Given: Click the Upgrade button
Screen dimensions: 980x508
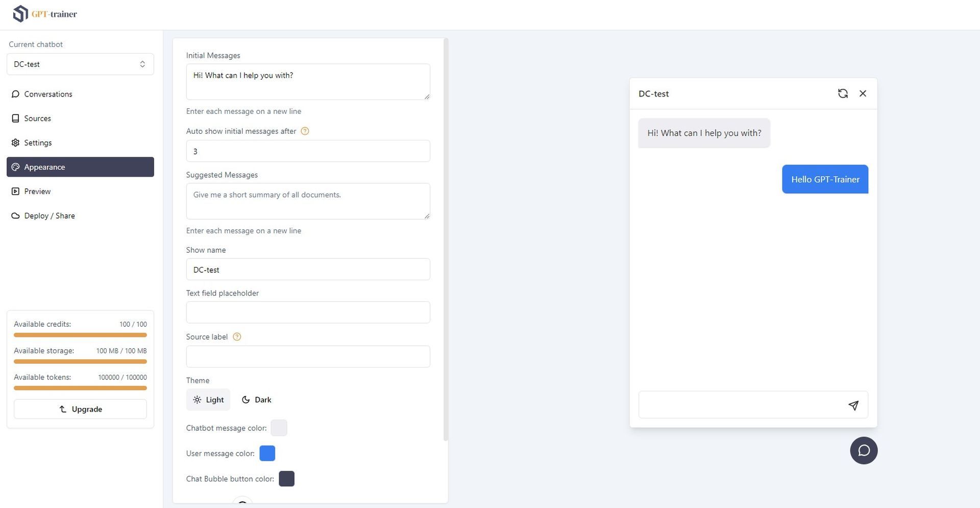Looking at the screenshot, I should point(80,409).
